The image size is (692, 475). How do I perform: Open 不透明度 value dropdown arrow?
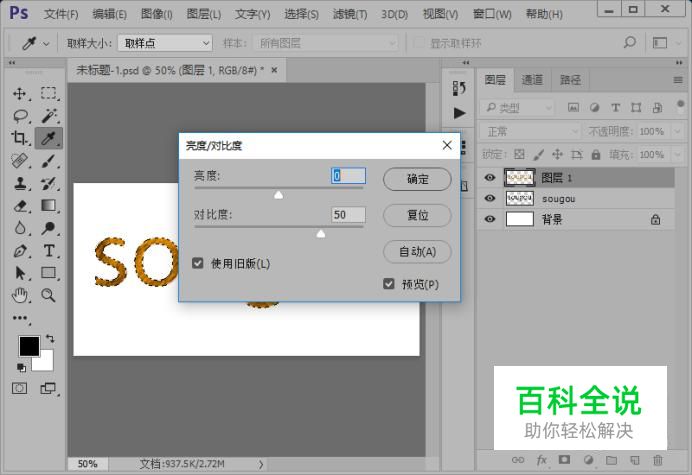pyautogui.click(x=677, y=132)
